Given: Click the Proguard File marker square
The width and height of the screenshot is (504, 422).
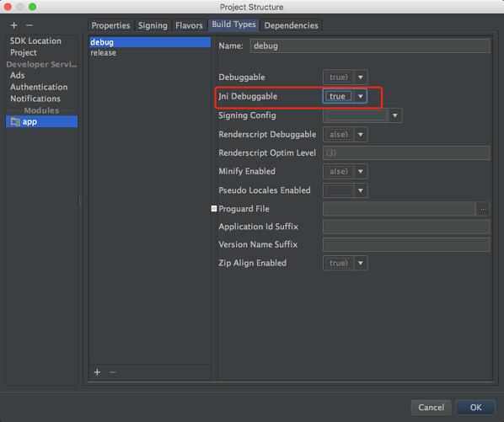Looking at the screenshot, I should point(214,209).
